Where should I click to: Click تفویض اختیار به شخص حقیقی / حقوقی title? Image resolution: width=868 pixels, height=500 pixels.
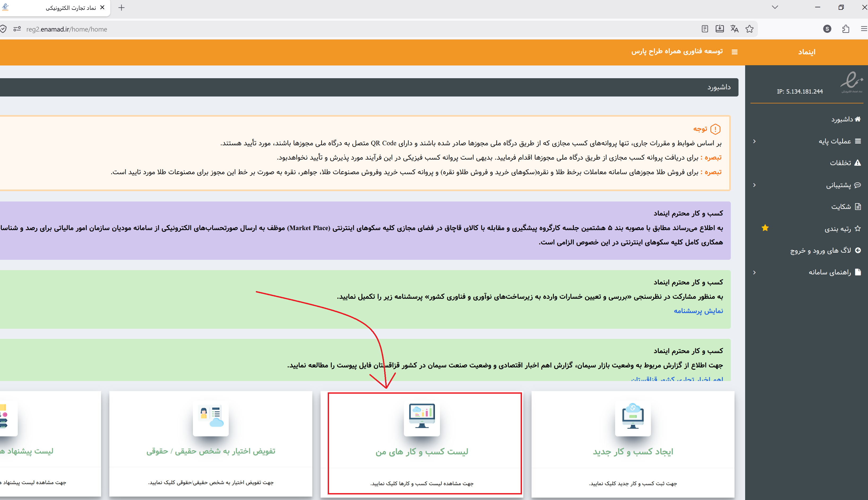click(x=211, y=451)
